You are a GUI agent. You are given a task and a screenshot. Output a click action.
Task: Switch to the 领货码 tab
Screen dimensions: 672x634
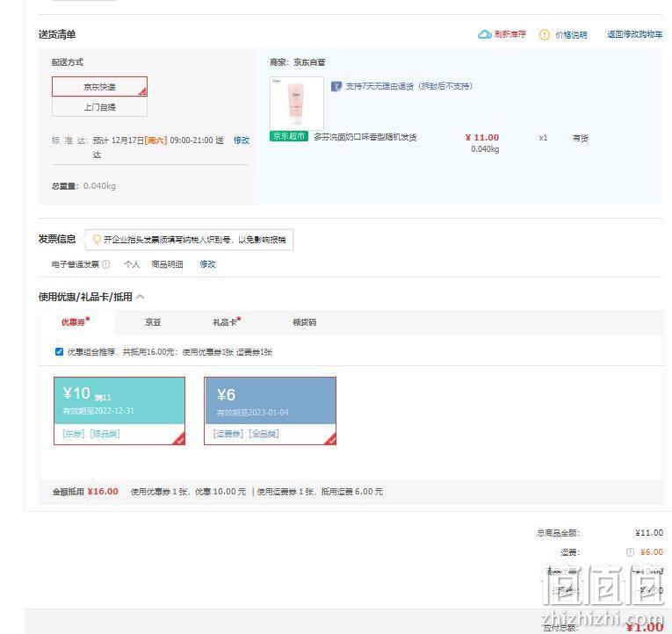point(304,322)
